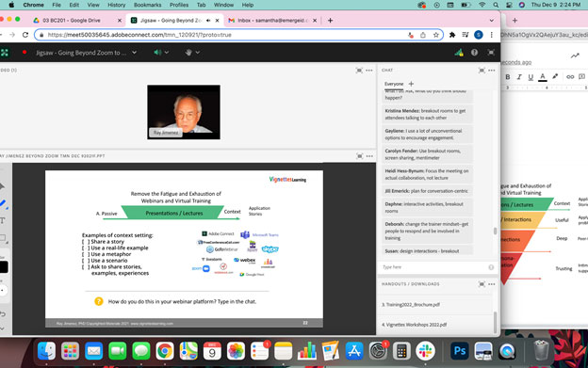
Task: Click the red recording indicator dot
Action: pos(24,52)
